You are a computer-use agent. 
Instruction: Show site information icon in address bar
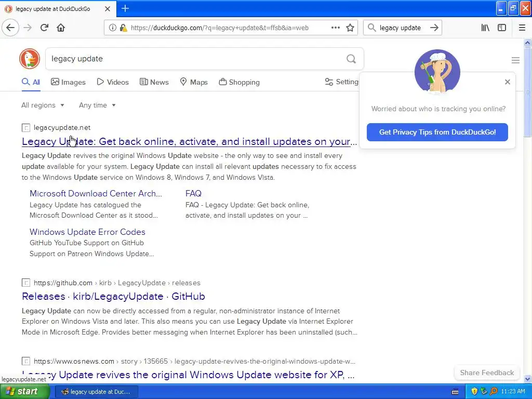[x=112, y=28]
